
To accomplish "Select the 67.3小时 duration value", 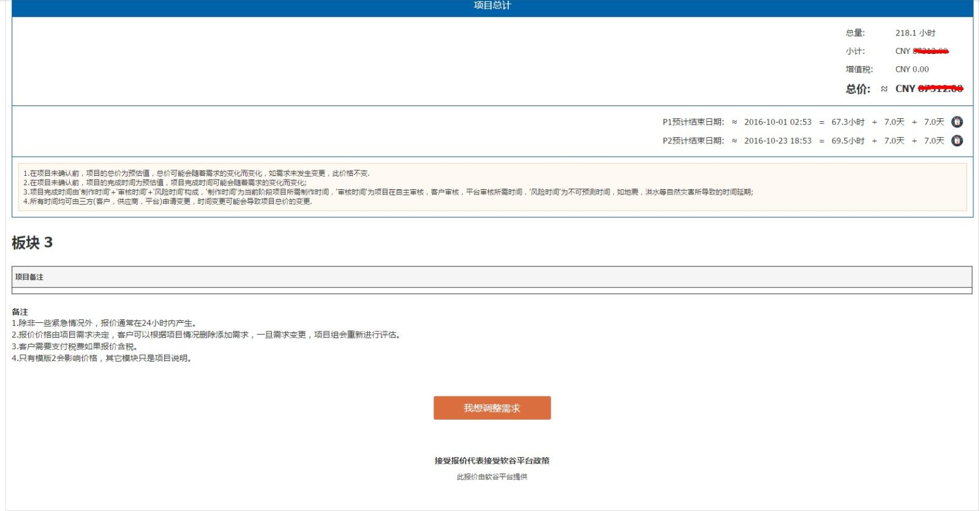I will coord(848,122).
